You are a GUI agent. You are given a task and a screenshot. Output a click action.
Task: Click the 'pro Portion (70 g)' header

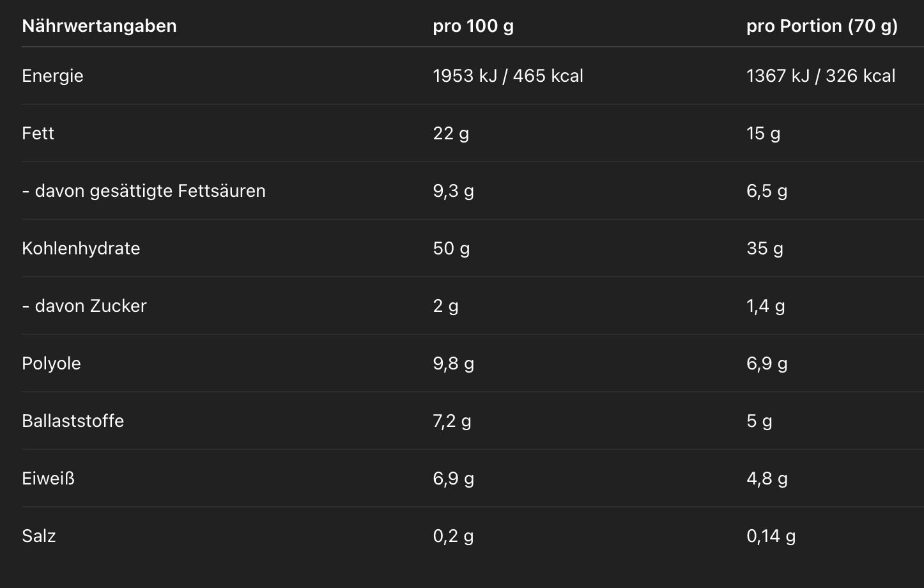click(x=822, y=26)
